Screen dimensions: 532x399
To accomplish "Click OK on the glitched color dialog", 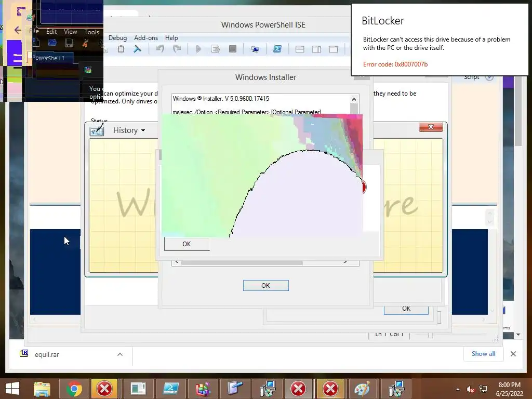I will tap(187, 244).
